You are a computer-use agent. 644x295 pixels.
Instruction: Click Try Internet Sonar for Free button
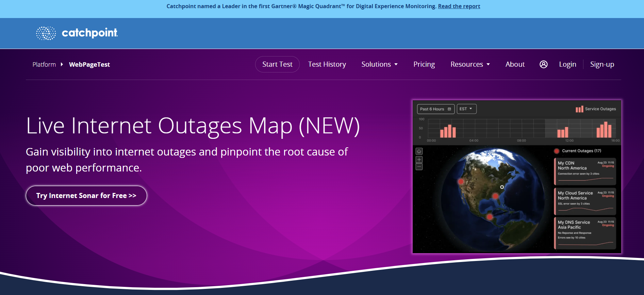coord(86,196)
